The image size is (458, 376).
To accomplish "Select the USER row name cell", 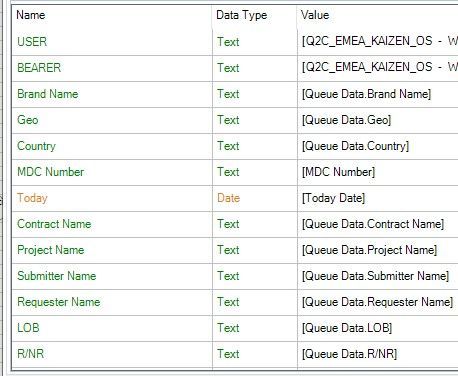I will click(112, 42).
